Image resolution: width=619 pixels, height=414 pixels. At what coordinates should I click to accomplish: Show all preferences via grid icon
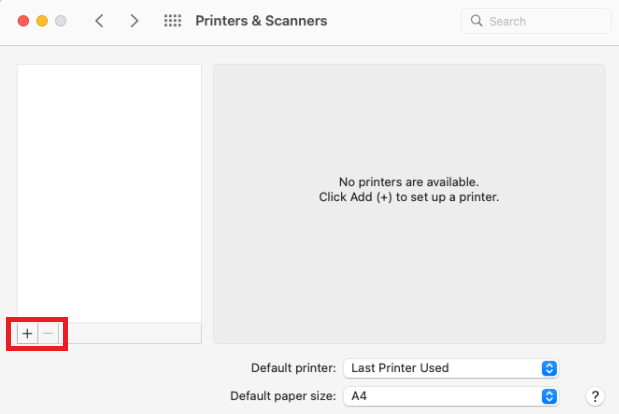tap(172, 21)
